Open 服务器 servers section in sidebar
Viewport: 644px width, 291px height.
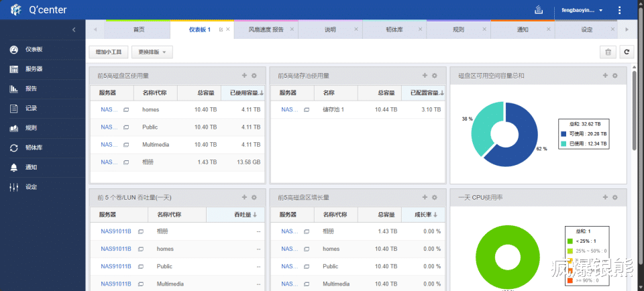point(34,69)
